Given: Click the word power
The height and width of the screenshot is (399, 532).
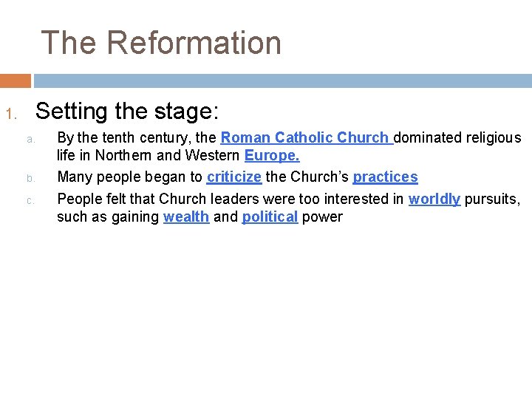Looking at the screenshot, I should 322,217.
